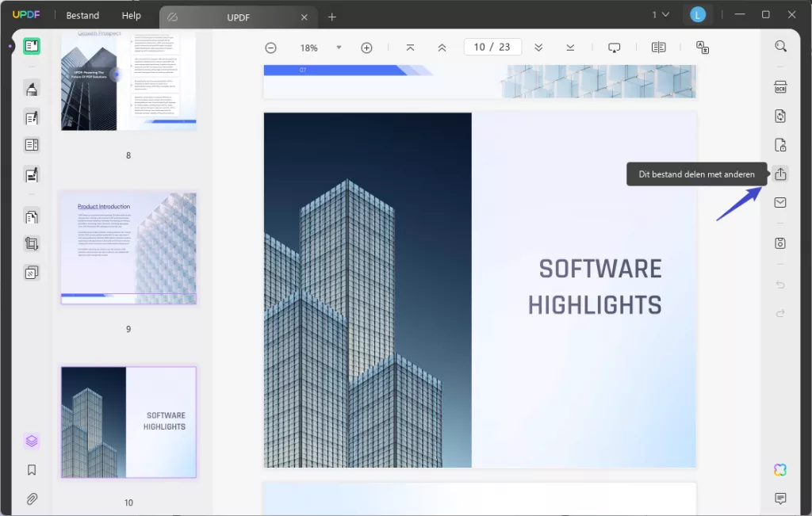
Task: Click the zoom in plus button
Action: pos(366,48)
